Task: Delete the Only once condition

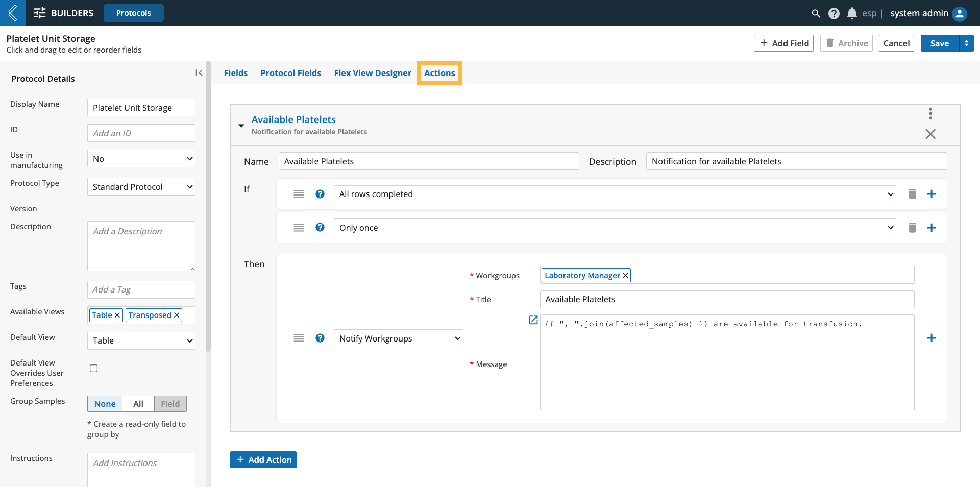Action: [x=912, y=228]
